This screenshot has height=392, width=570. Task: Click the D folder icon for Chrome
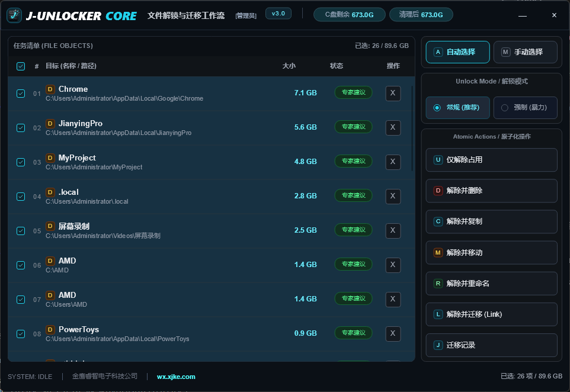coord(50,89)
